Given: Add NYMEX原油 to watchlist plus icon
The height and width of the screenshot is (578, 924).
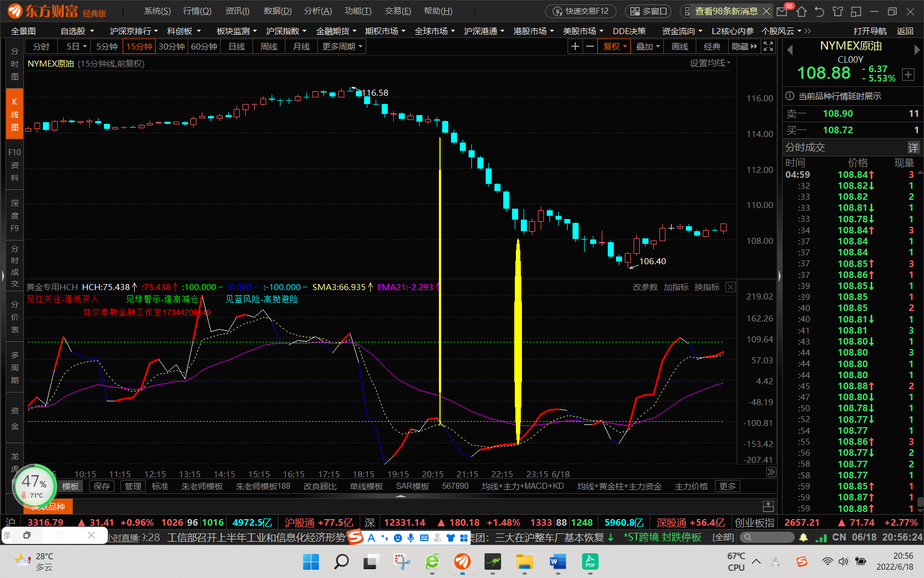Looking at the screenshot, I should pyautogui.click(x=908, y=75).
